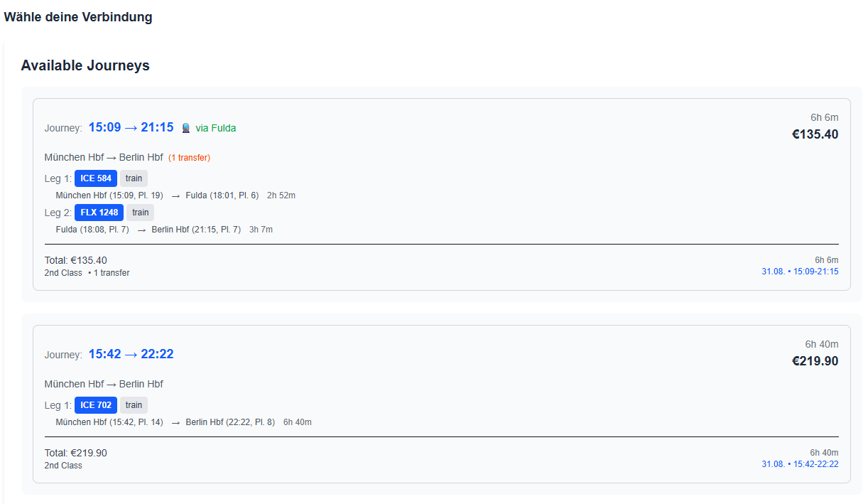Select the ICE 584 train badge
Screen dimensions: 868x504
[x=96, y=178]
